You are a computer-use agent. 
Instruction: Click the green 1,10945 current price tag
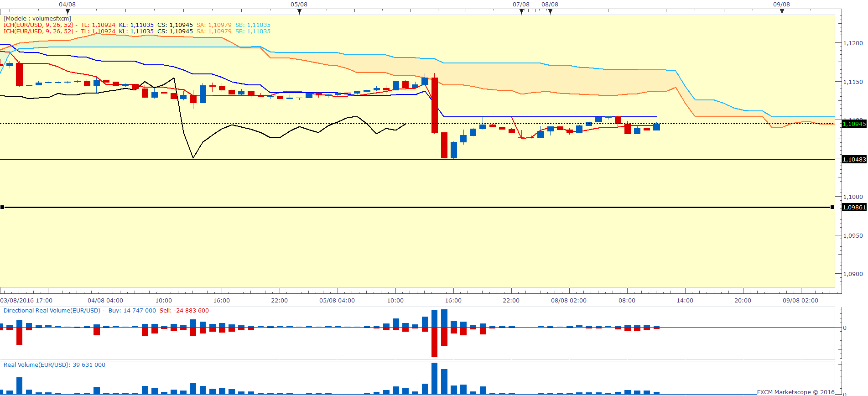(x=853, y=124)
